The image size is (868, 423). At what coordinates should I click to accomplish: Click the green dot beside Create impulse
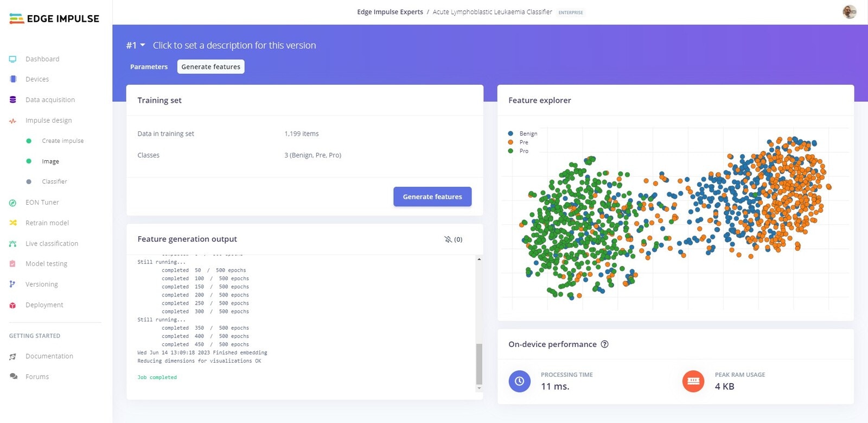coord(29,141)
